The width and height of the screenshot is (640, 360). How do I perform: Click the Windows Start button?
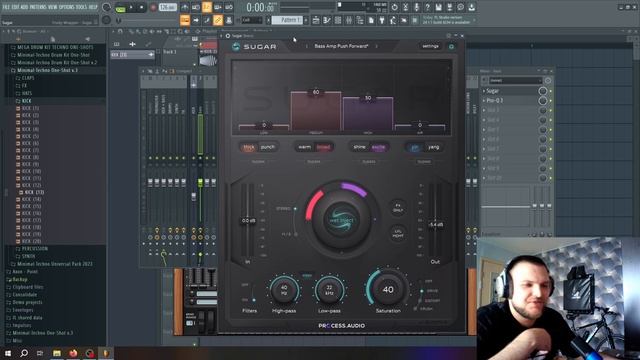[x=8, y=353]
